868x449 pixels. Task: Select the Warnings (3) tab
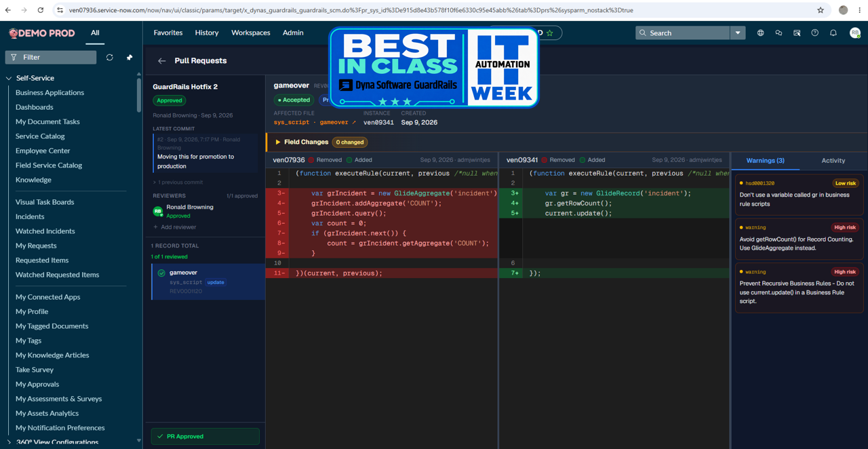tap(766, 161)
